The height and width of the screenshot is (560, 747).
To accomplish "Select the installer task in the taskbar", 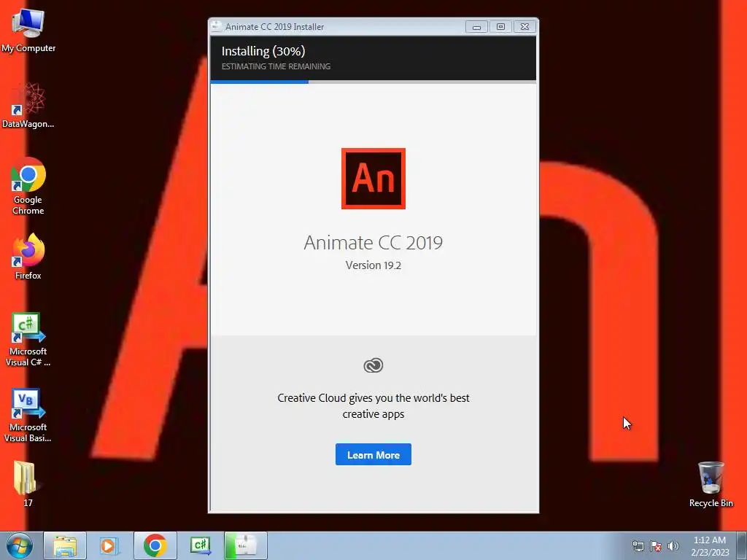I will [245, 545].
